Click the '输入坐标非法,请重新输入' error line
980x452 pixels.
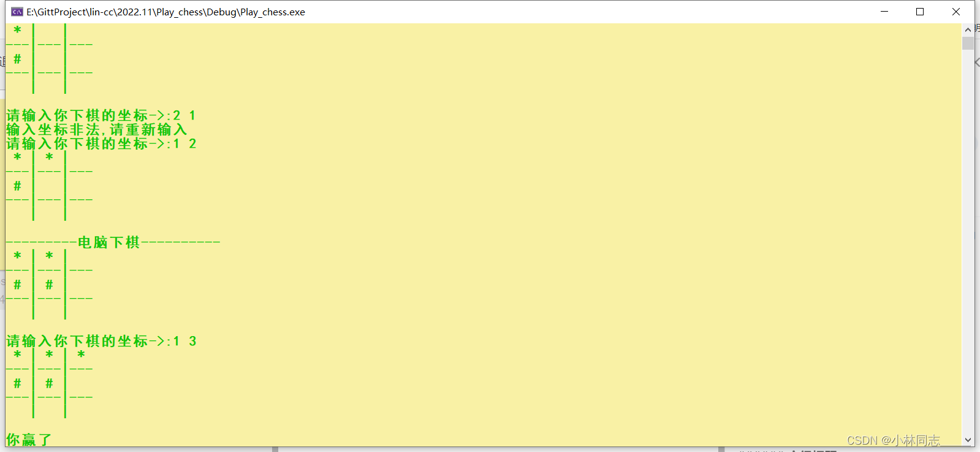(96, 129)
